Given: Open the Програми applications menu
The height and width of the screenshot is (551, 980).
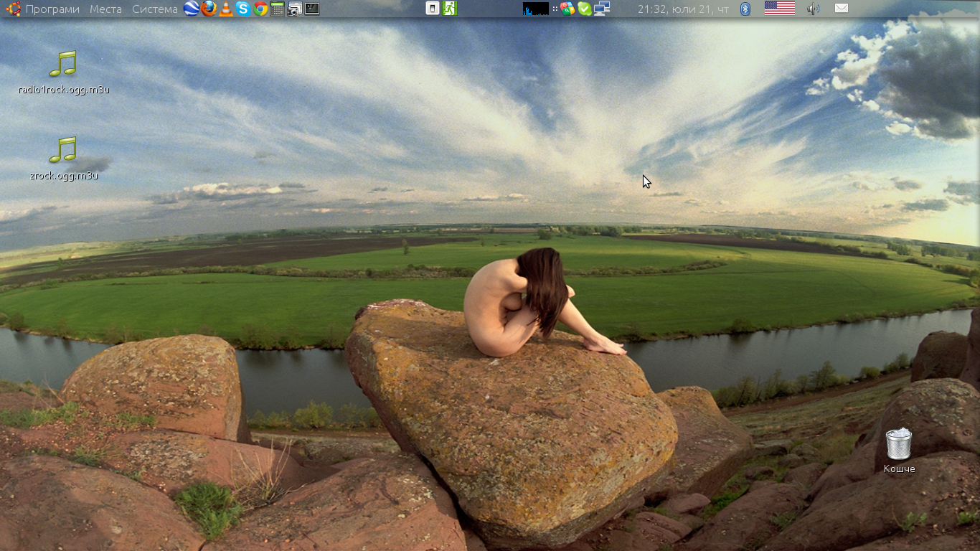Looking at the screenshot, I should tap(52, 9).
